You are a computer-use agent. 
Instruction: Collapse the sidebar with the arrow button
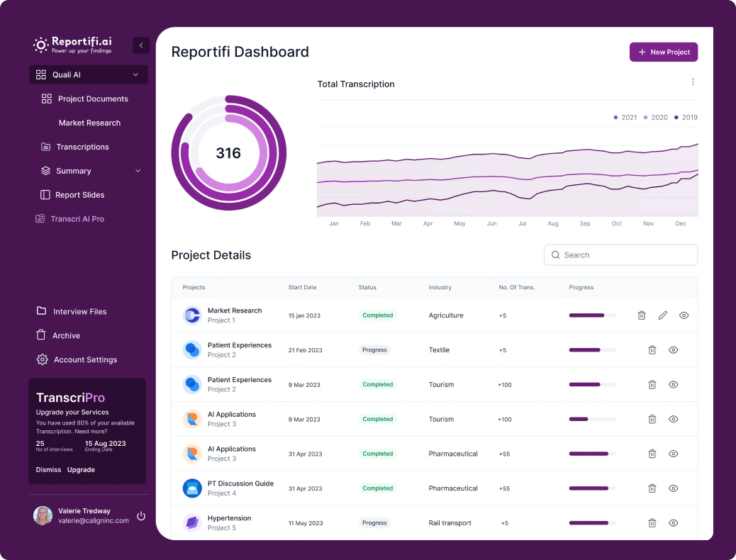[x=141, y=45]
